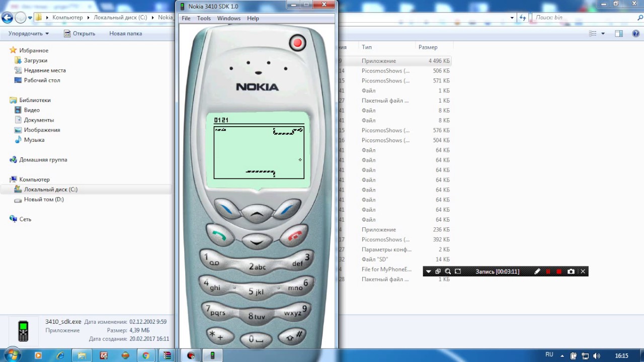Image resolution: width=644 pixels, height=362 pixels.
Task: Click Новая папка in Explorer toolbar
Action: [x=126, y=34]
